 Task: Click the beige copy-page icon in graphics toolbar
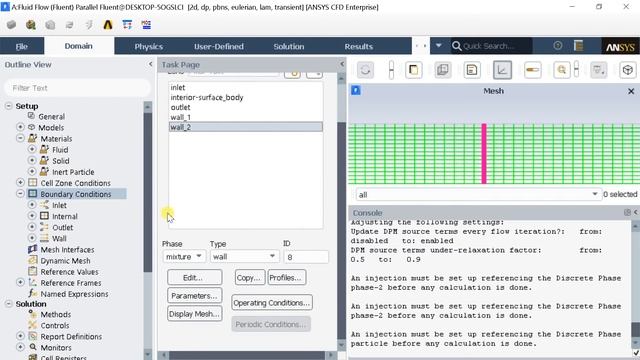pos(413,70)
